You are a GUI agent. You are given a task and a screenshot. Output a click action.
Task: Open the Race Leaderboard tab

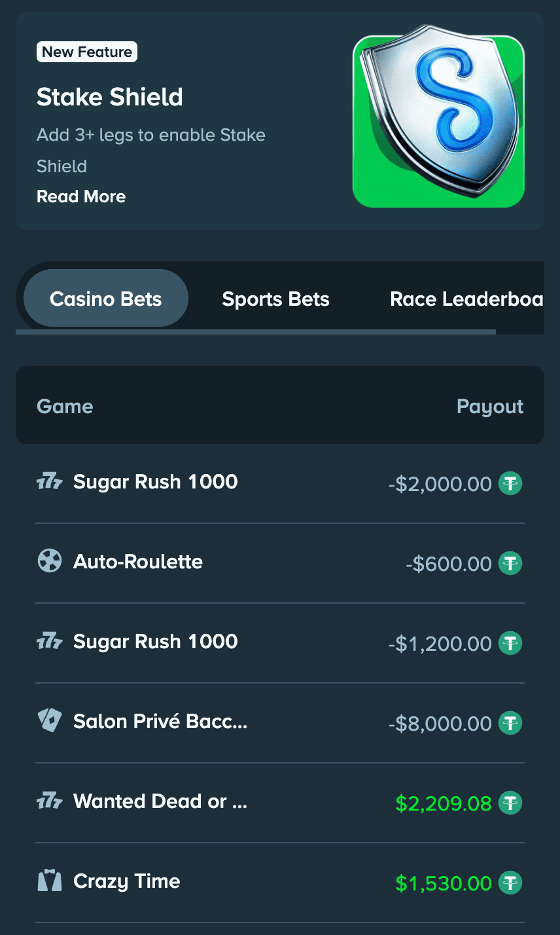466,299
